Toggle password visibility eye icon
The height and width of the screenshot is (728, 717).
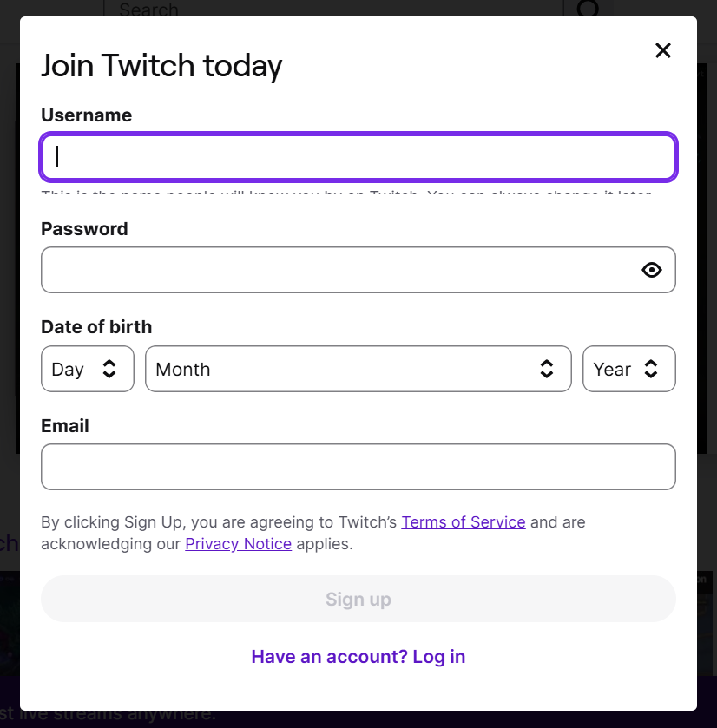tap(652, 270)
